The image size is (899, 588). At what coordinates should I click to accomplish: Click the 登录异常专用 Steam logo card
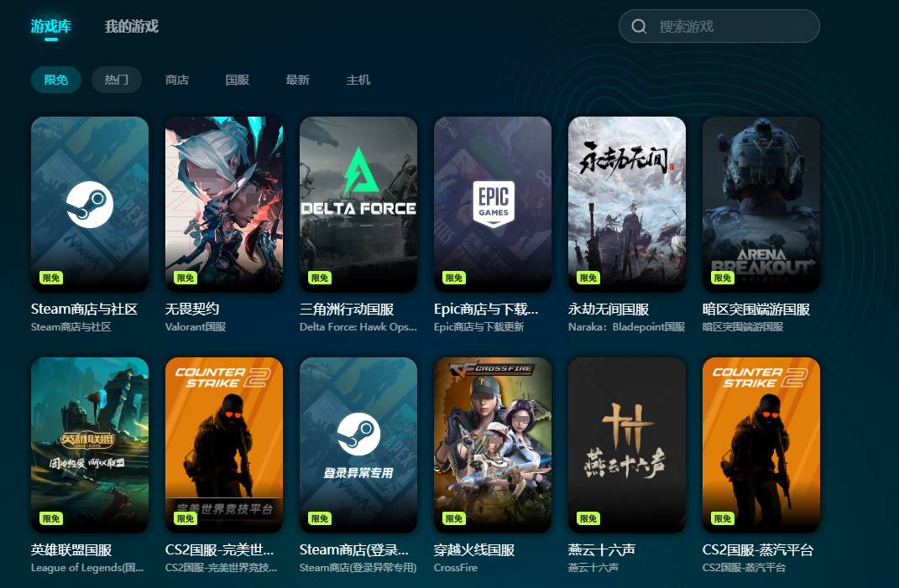click(x=358, y=445)
